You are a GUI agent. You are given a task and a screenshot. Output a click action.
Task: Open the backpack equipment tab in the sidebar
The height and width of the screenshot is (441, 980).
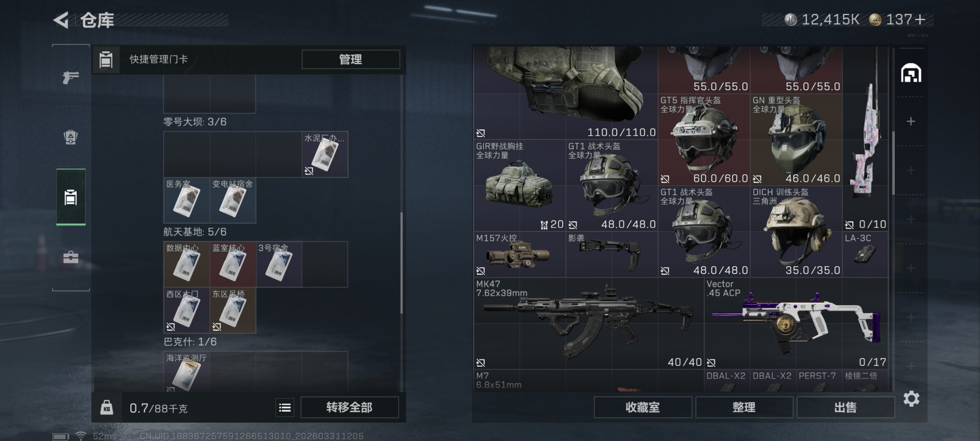click(71, 137)
